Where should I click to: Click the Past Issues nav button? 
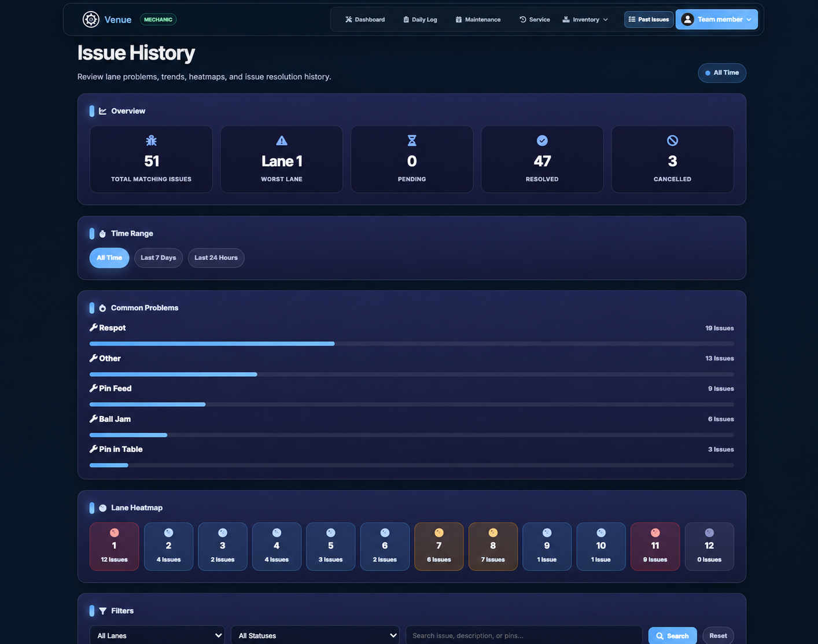pyautogui.click(x=648, y=20)
